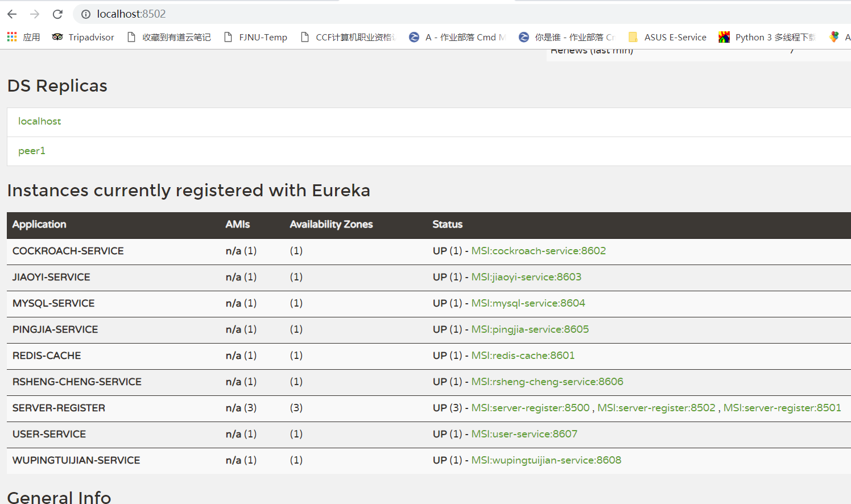
Task: Click Instances currently registered with Eureka heading
Action: 189,191
